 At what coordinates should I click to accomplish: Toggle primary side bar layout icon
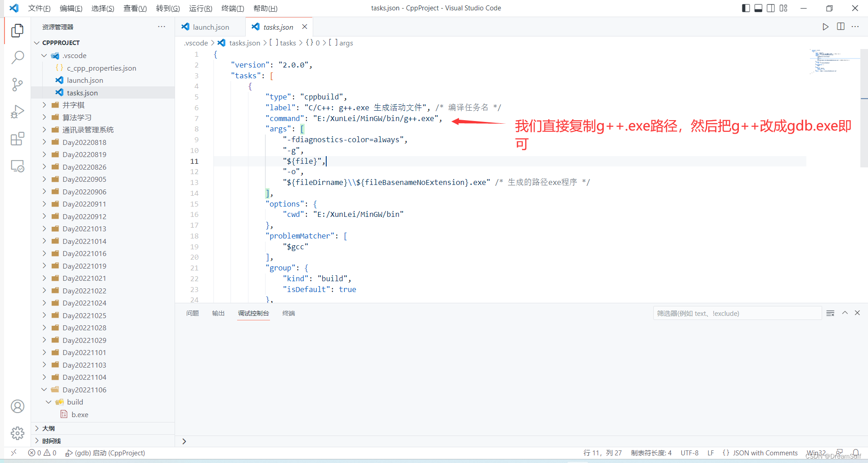click(x=746, y=8)
